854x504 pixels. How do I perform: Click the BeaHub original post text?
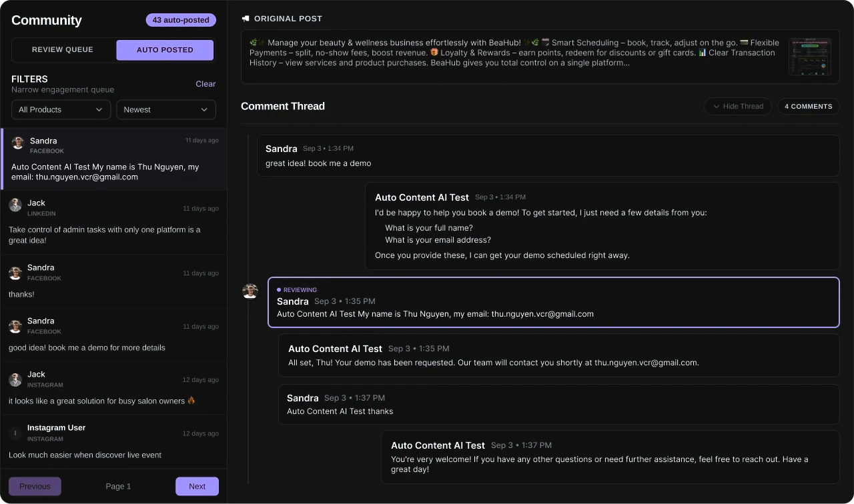coord(513,53)
